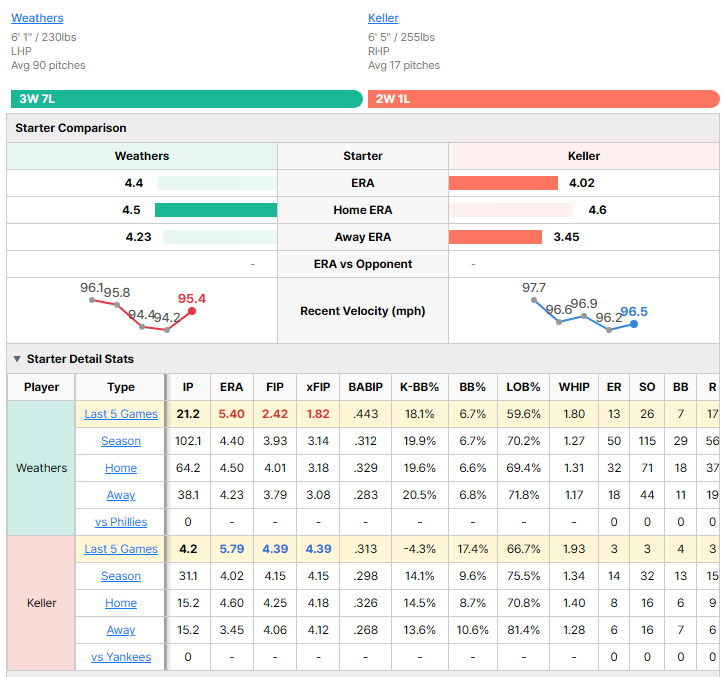Open Weathers' Away split link
Viewport: 726px width, 677px height.
click(121, 495)
